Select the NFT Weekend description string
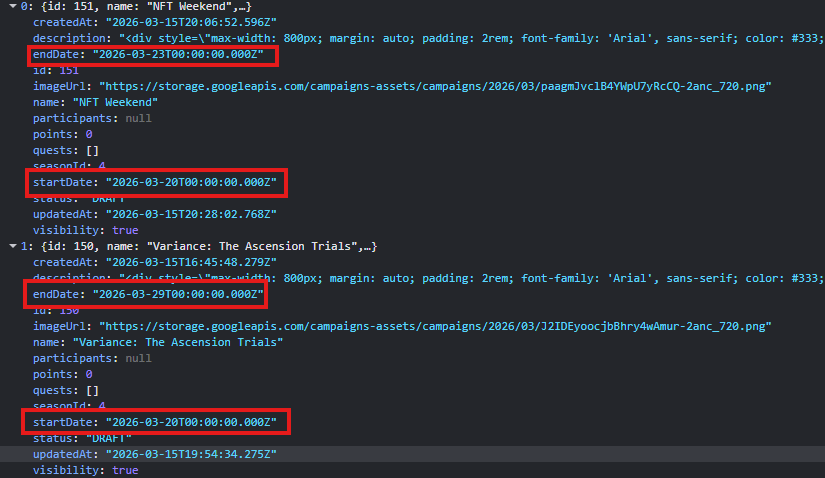 point(471,38)
